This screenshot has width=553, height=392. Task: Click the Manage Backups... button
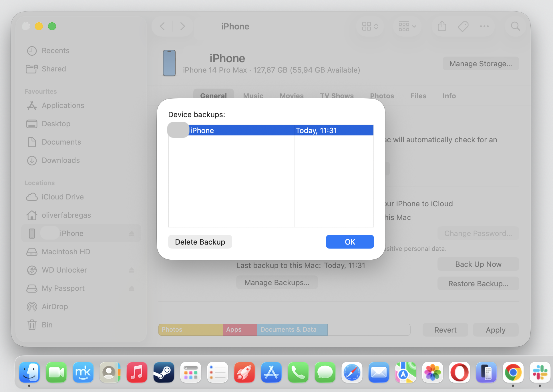(277, 282)
